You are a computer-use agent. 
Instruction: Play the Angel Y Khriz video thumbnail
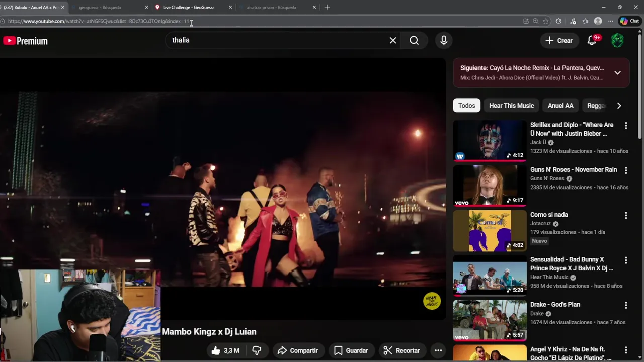point(490,353)
